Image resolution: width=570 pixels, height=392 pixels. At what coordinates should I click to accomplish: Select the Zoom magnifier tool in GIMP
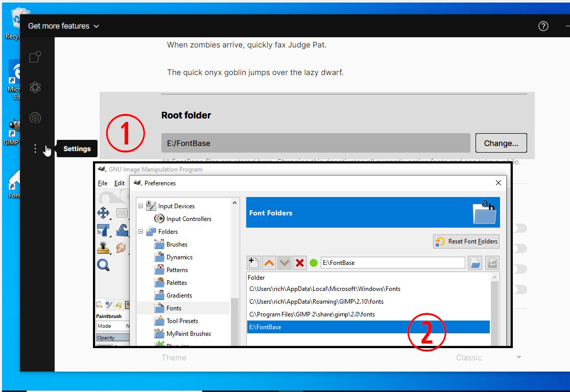pyautogui.click(x=103, y=265)
